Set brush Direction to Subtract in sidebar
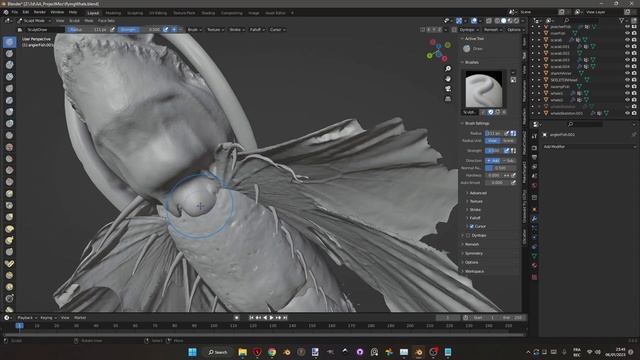 click(510, 160)
